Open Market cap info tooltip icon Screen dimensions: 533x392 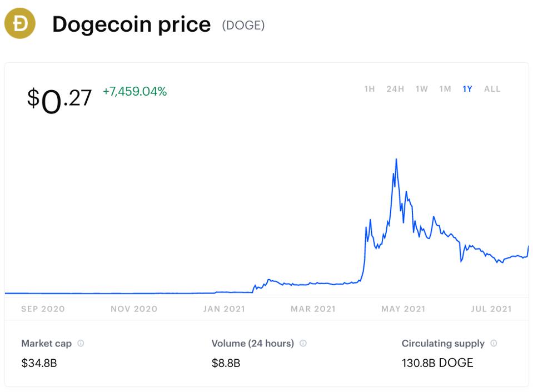point(81,343)
